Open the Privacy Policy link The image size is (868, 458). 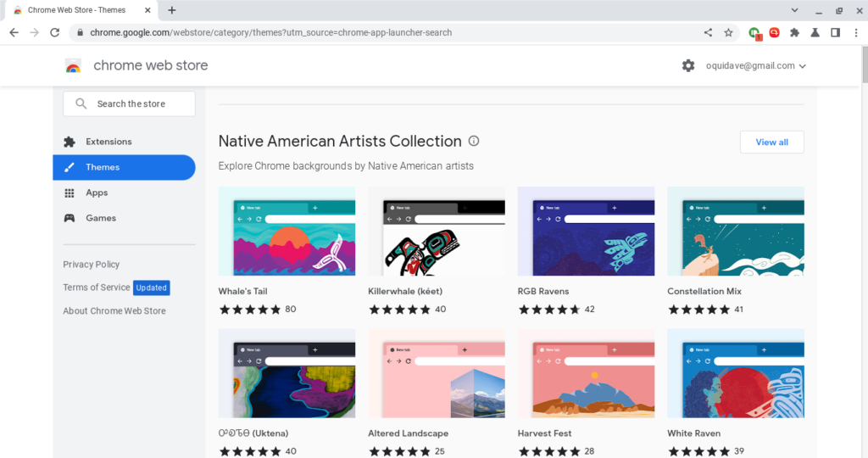pyautogui.click(x=92, y=264)
